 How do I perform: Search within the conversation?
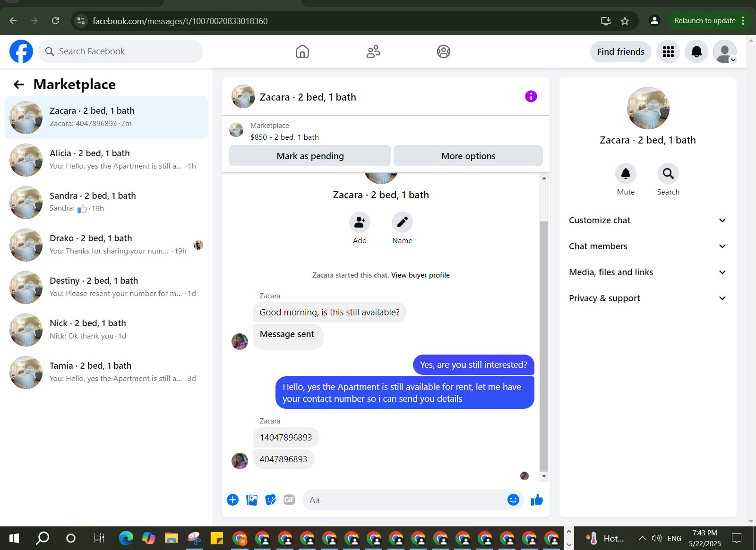668,174
